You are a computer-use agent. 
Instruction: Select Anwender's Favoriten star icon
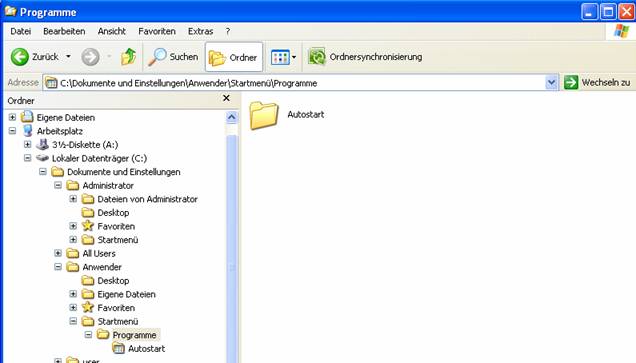click(88, 307)
